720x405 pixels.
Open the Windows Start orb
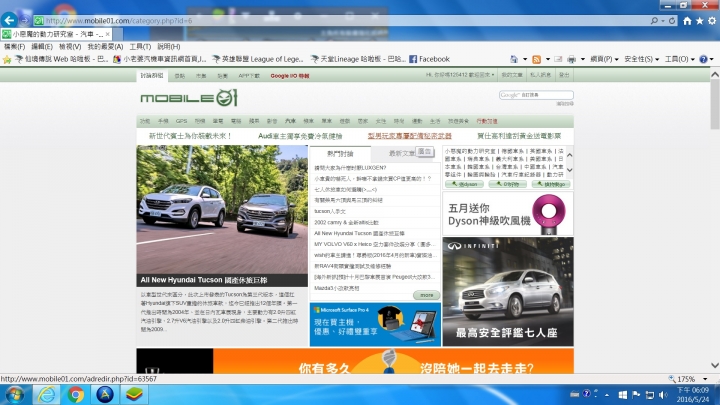(x=15, y=395)
